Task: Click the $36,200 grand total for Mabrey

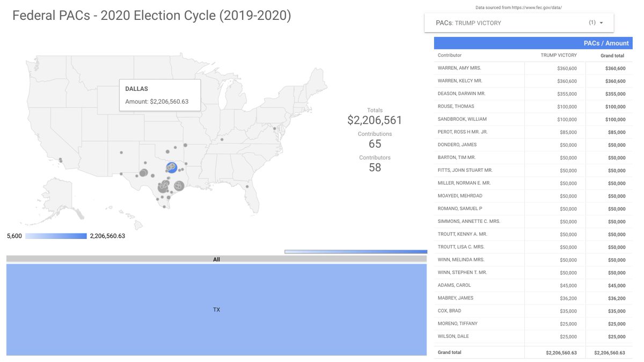Action: [x=617, y=299]
